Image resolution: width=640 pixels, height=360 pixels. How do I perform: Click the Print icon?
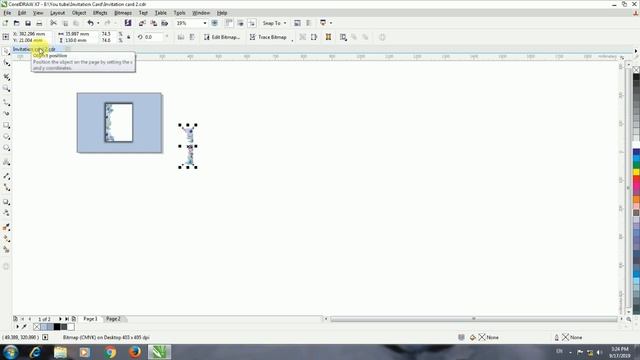pos(39,23)
